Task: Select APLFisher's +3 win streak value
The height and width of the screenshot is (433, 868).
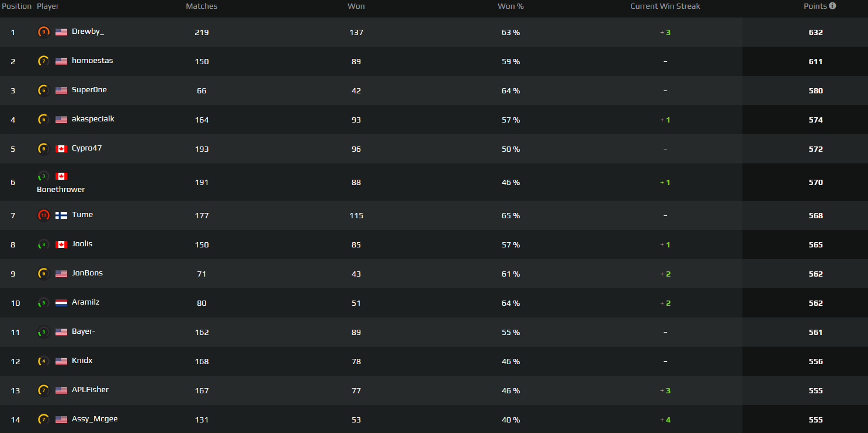Action: 665,390
